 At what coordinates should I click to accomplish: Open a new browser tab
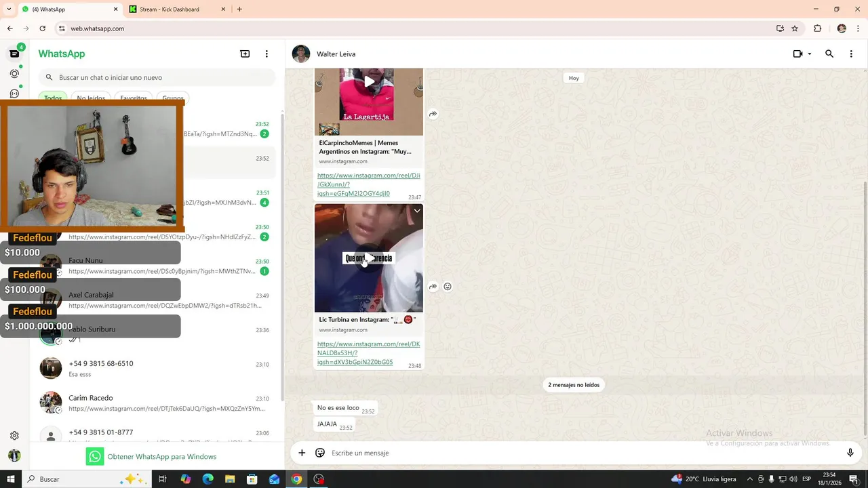(239, 9)
